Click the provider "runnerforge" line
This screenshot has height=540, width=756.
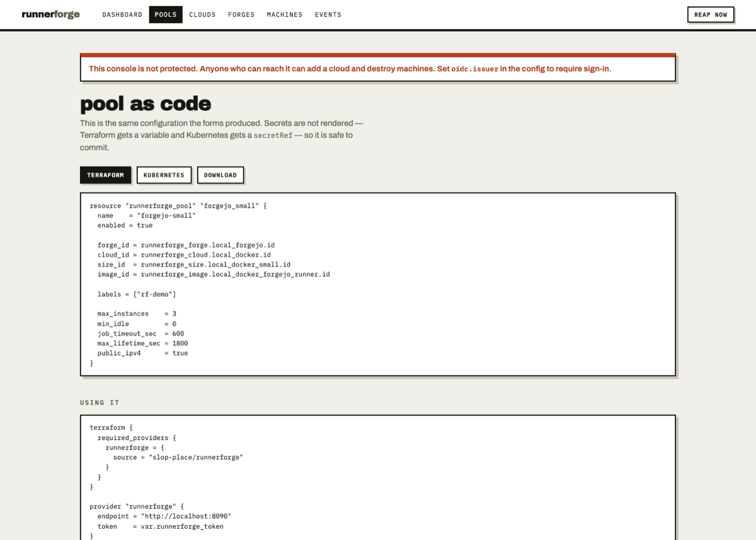point(137,506)
